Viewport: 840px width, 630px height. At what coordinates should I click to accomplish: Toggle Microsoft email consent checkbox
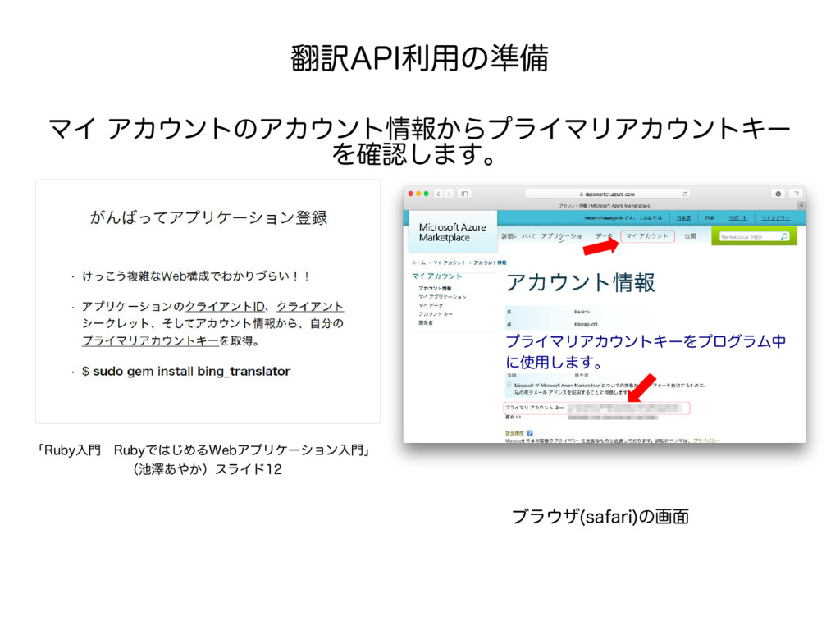[x=509, y=385]
